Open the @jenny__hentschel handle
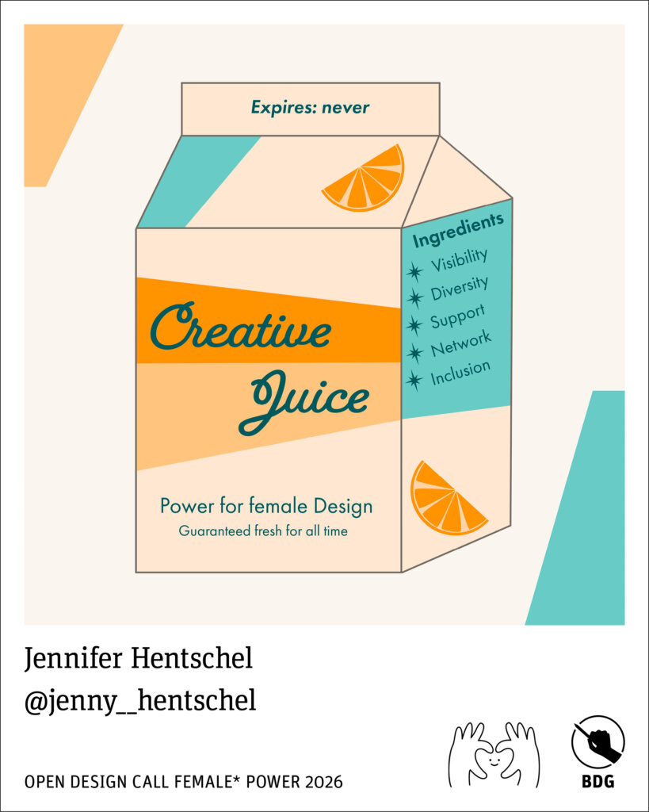Image resolution: width=649 pixels, height=812 pixels. [140, 701]
